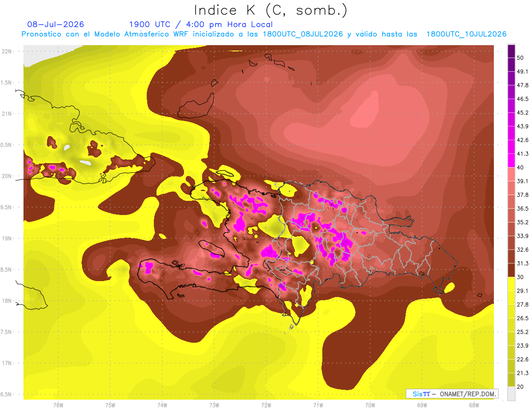Screen dimensions: 532x411
Task: Click the '71W' longitude label
Action: pyautogui.click(x=318, y=405)
